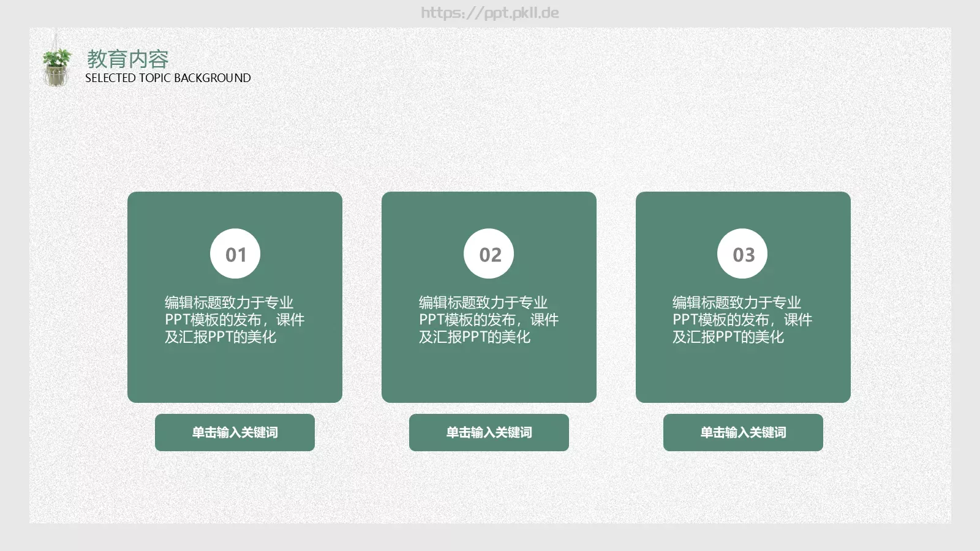
Task: Select the circled number 03 badge
Action: click(x=743, y=253)
